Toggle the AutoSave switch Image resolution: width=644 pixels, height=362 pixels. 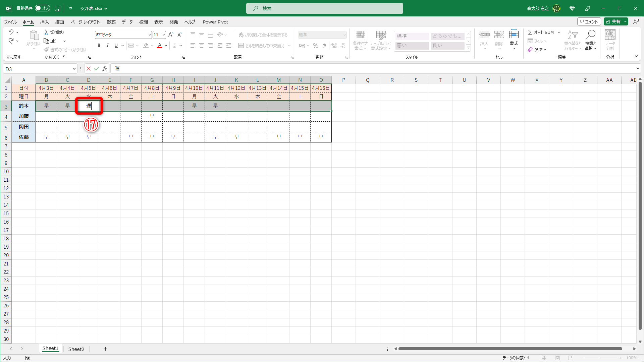coord(43,8)
